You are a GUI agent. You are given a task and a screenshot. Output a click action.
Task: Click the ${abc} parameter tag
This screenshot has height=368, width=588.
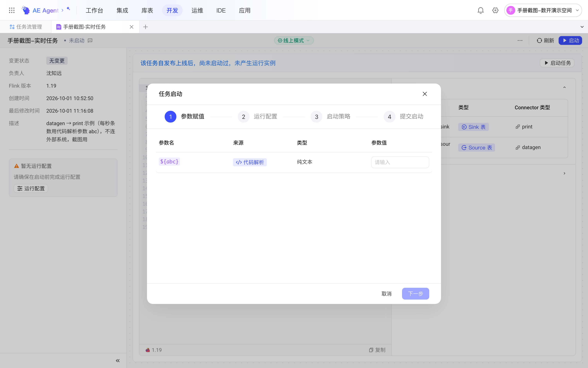[x=169, y=161]
